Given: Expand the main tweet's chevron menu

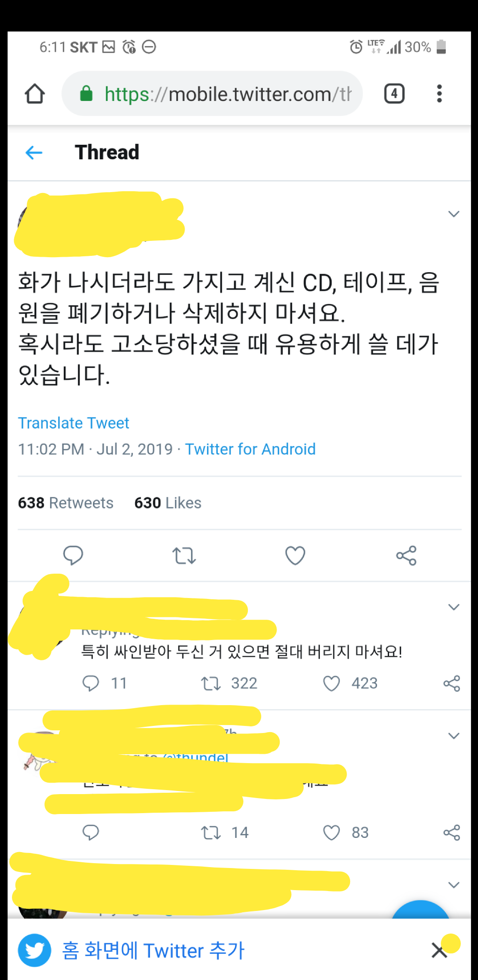Looking at the screenshot, I should (454, 214).
